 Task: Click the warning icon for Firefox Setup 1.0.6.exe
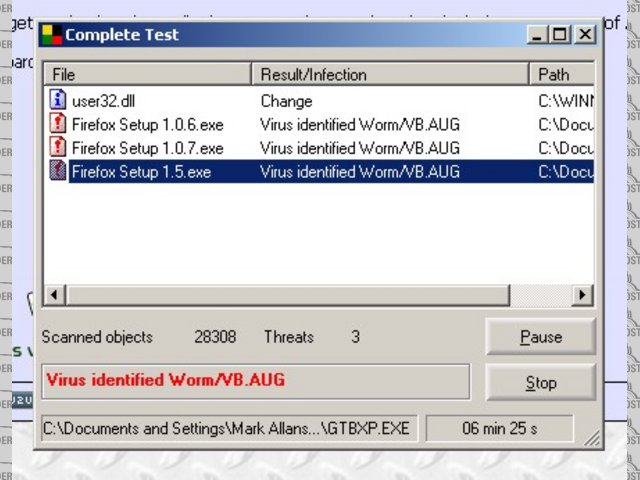tap(58, 123)
